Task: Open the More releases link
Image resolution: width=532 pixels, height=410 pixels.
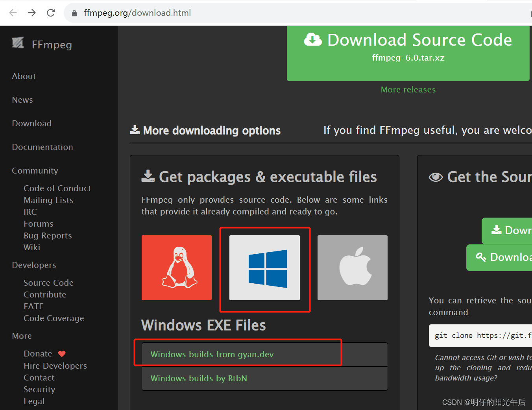Action: 408,90
